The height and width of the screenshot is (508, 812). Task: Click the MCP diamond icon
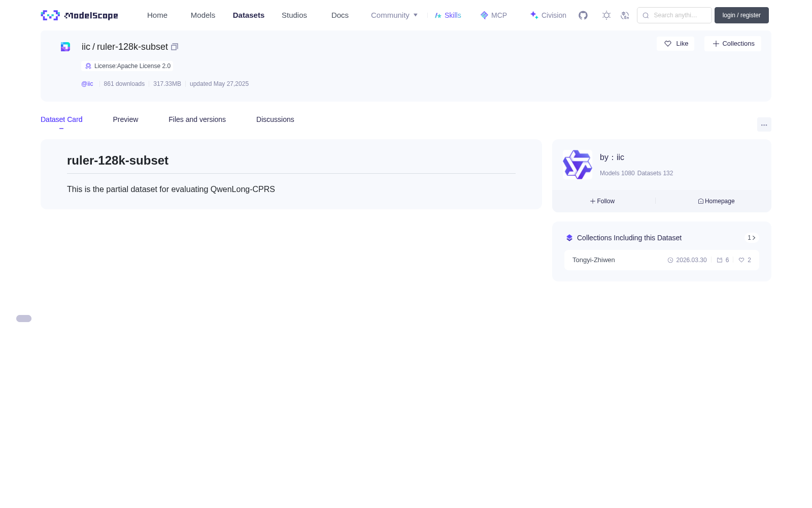coord(484,15)
